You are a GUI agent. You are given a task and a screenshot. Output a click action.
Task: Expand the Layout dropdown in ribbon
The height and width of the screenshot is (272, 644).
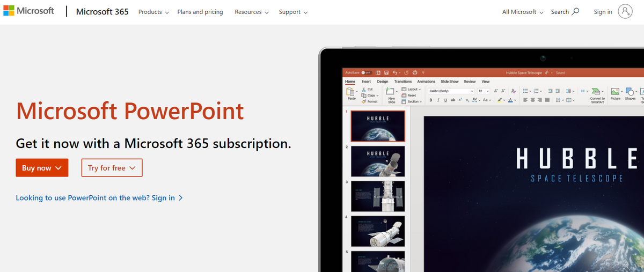(x=411, y=89)
